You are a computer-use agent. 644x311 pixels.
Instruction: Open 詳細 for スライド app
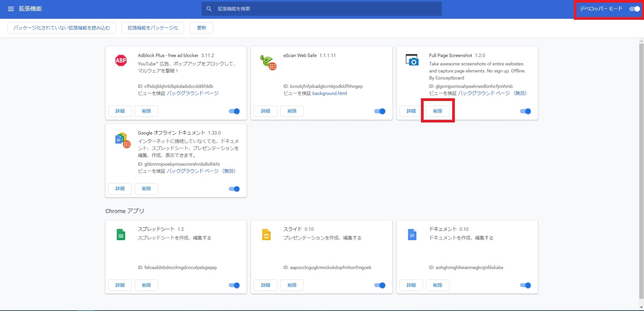(265, 285)
